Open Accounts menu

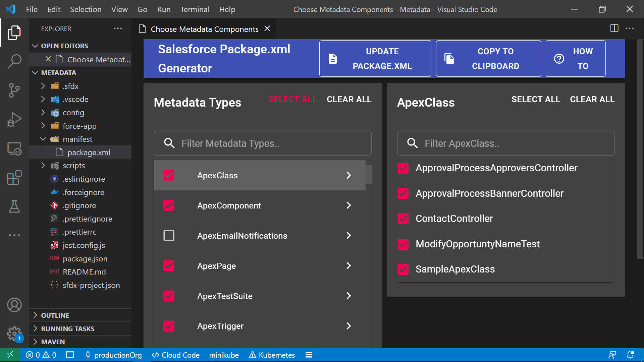pos(14,305)
